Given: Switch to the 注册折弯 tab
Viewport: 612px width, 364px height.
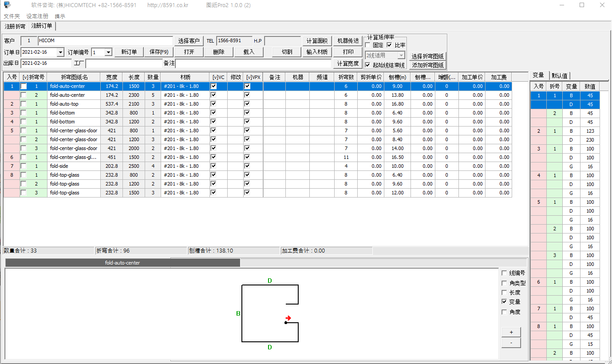Looking at the screenshot, I should [15, 26].
